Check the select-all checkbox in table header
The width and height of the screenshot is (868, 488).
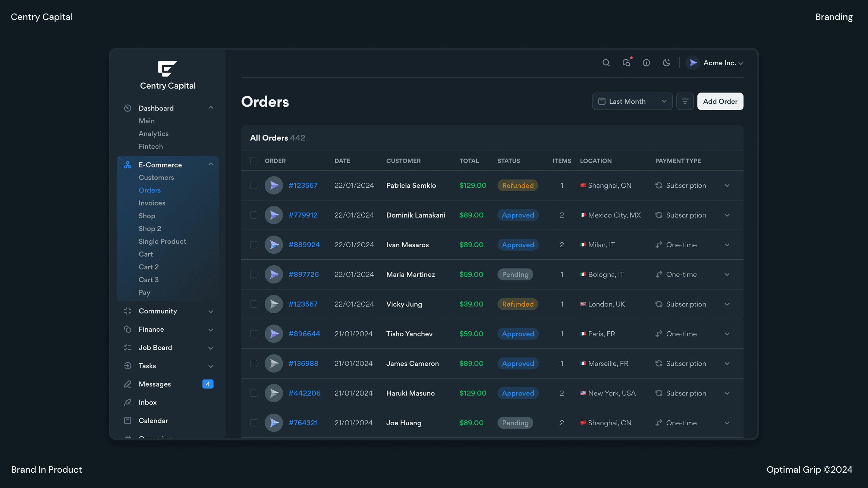pyautogui.click(x=254, y=161)
